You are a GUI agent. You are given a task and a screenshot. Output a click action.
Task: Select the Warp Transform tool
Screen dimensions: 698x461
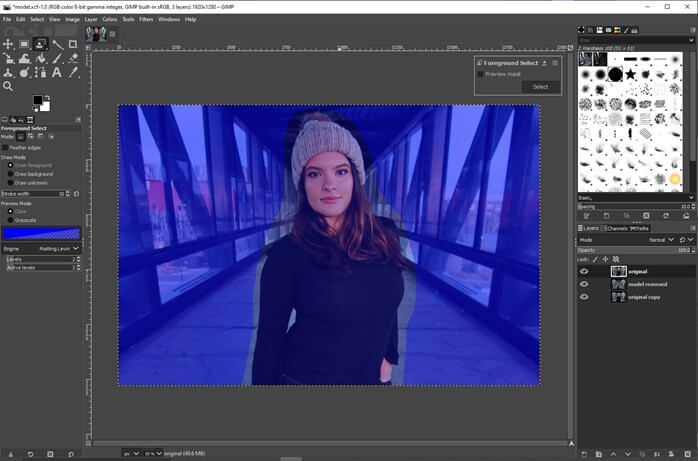coord(24,58)
